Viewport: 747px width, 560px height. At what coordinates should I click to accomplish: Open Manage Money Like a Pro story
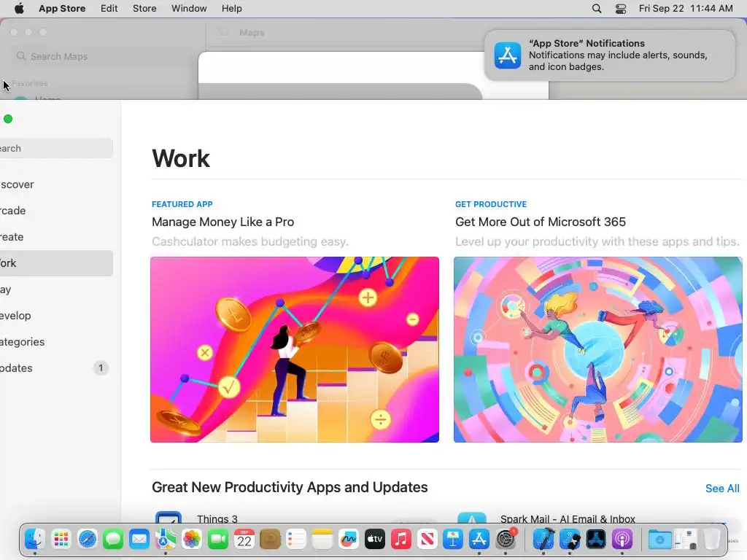click(222, 222)
